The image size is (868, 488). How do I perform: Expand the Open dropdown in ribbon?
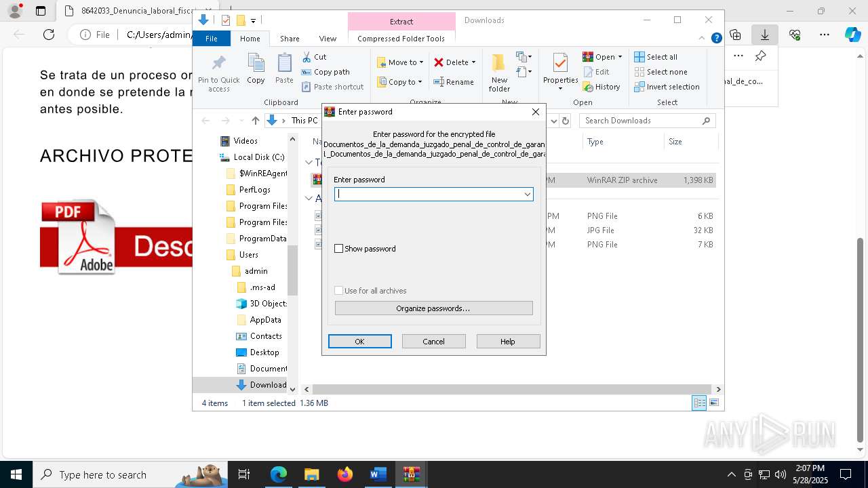click(620, 57)
